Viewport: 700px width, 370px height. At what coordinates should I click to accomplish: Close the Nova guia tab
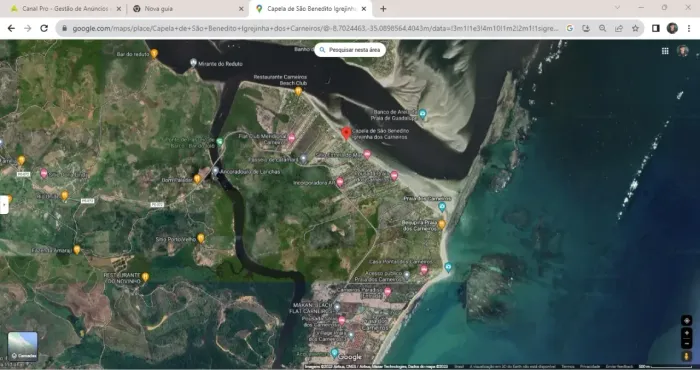click(241, 8)
